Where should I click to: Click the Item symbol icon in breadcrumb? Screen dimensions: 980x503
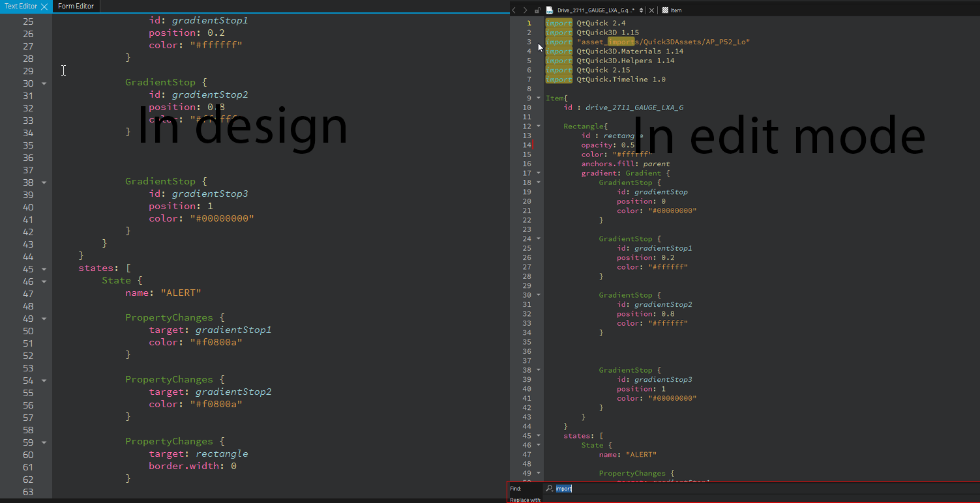[664, 10]
